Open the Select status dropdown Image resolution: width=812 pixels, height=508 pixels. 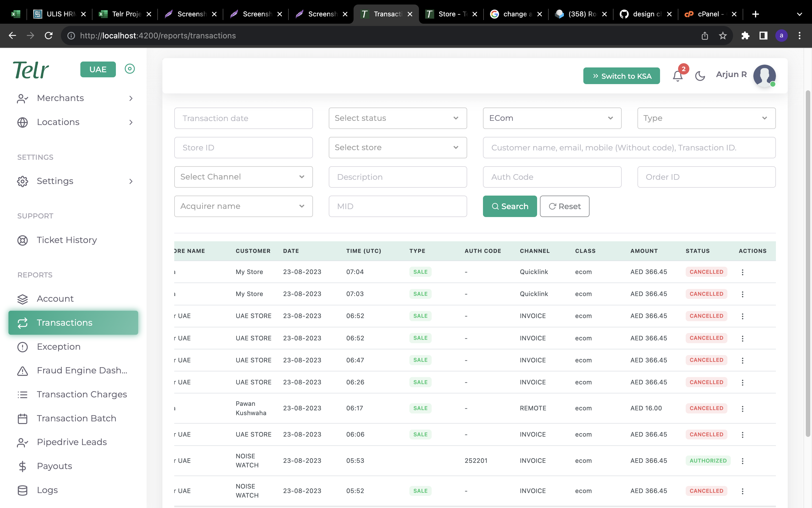tap(398, 118)
